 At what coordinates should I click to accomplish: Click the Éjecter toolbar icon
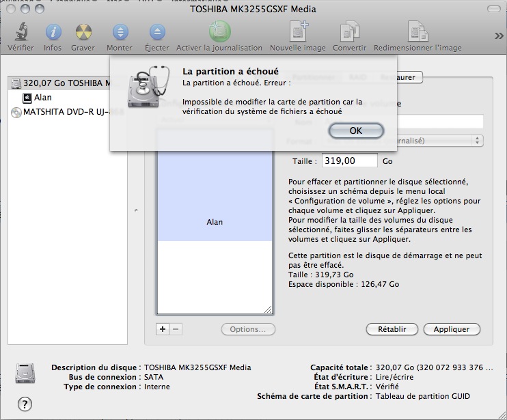157,32
